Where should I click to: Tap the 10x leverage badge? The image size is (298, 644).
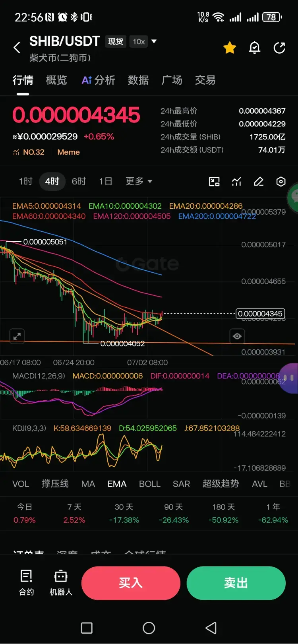pos(139,41)
